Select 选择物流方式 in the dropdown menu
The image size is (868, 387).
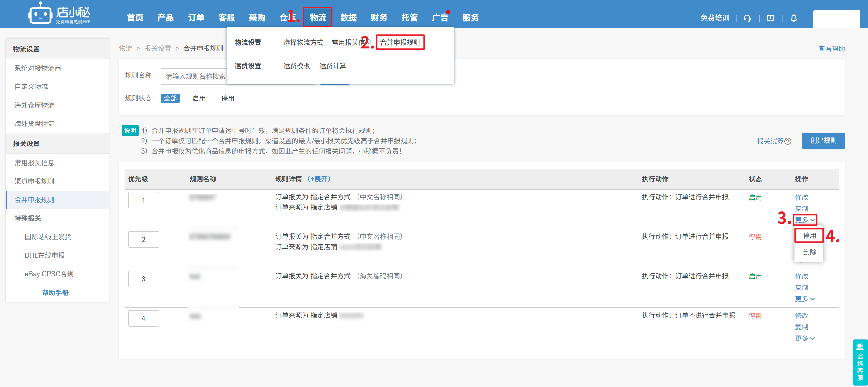[303, 43]
